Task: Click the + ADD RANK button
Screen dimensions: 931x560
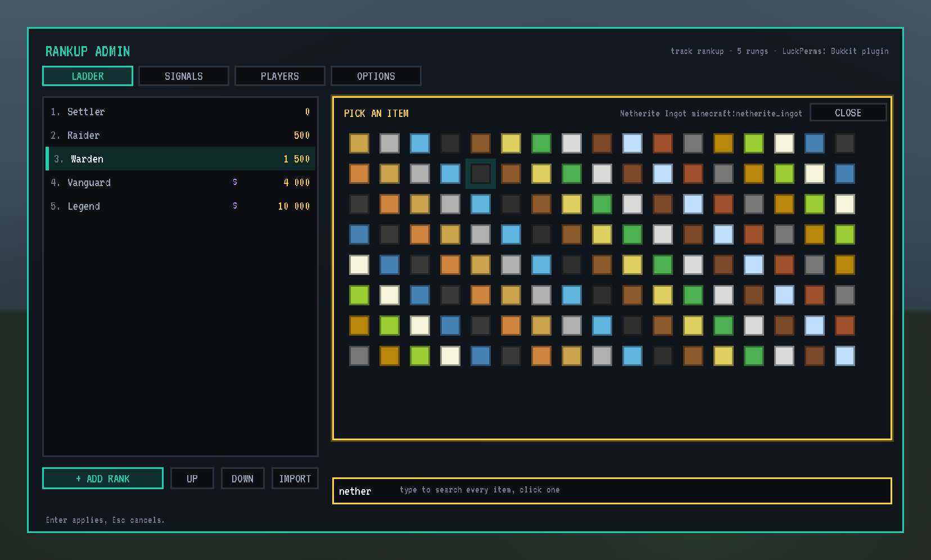Action: pos(103,478)
